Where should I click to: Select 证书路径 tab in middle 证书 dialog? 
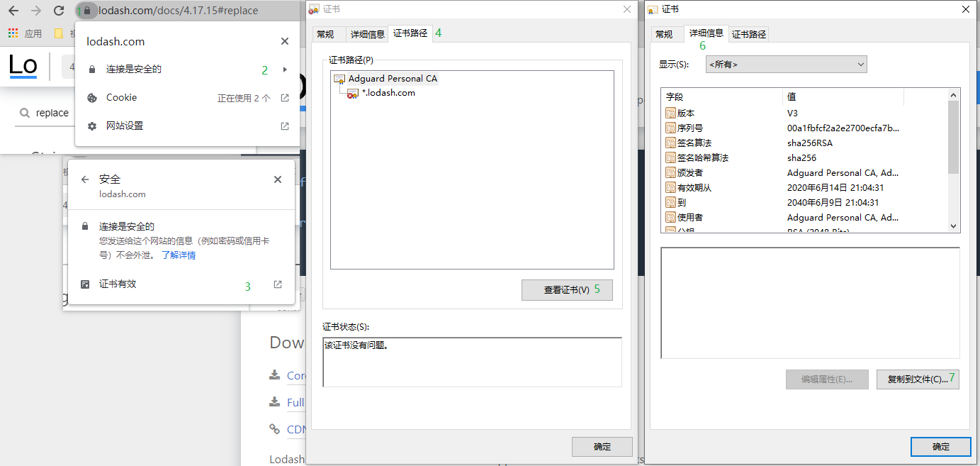pyautogui.click(x=410, y=33)
